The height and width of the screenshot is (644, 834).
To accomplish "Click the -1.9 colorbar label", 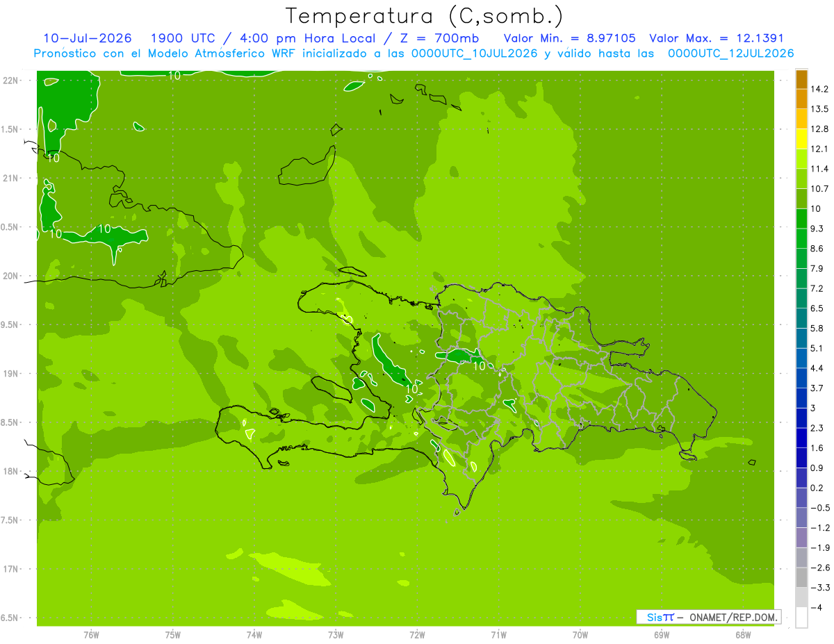I will click(819, 547).
